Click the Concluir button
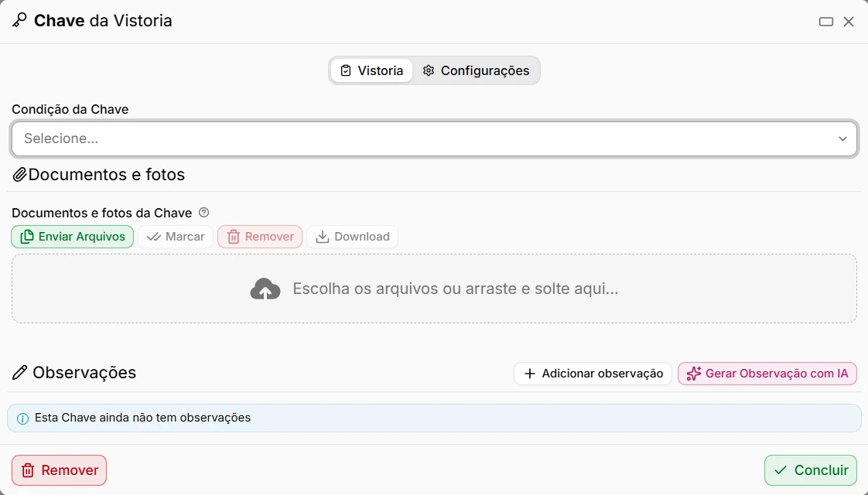868x495 pixels. (x=811, y=470)
